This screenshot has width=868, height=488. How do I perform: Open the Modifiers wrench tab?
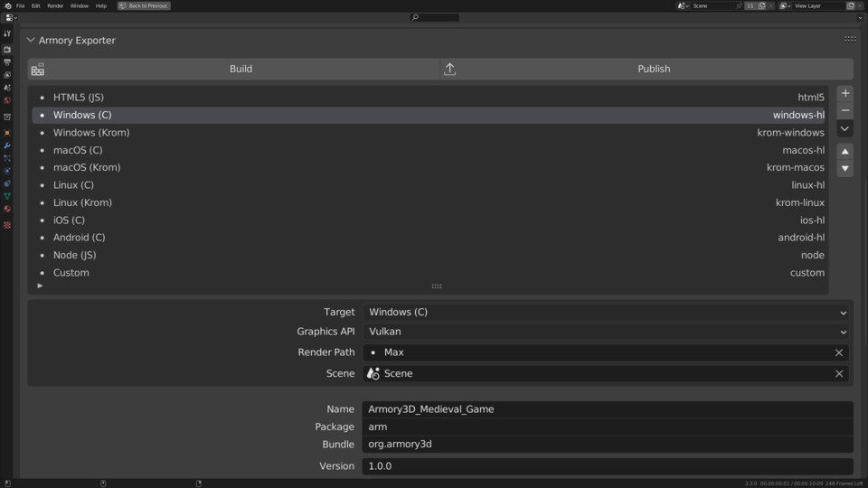[7, 146]
